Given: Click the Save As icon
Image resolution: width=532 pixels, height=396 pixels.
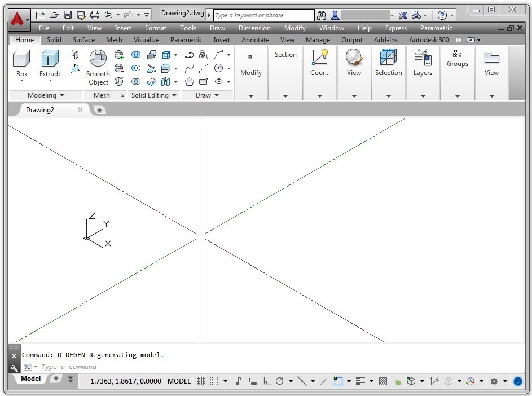Looking at the screenshot, I should tap(81, 15).
